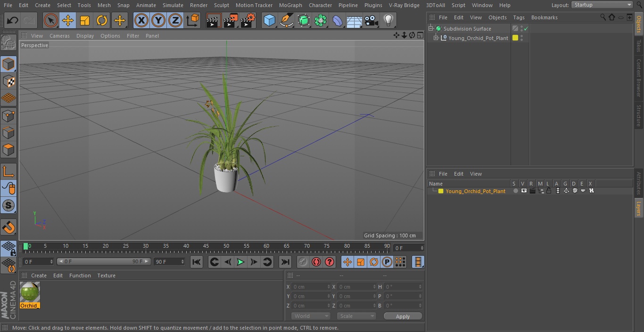The image size is (644, 332).
Task: Enable the Axis tool
Action: [x=8, y=171]
